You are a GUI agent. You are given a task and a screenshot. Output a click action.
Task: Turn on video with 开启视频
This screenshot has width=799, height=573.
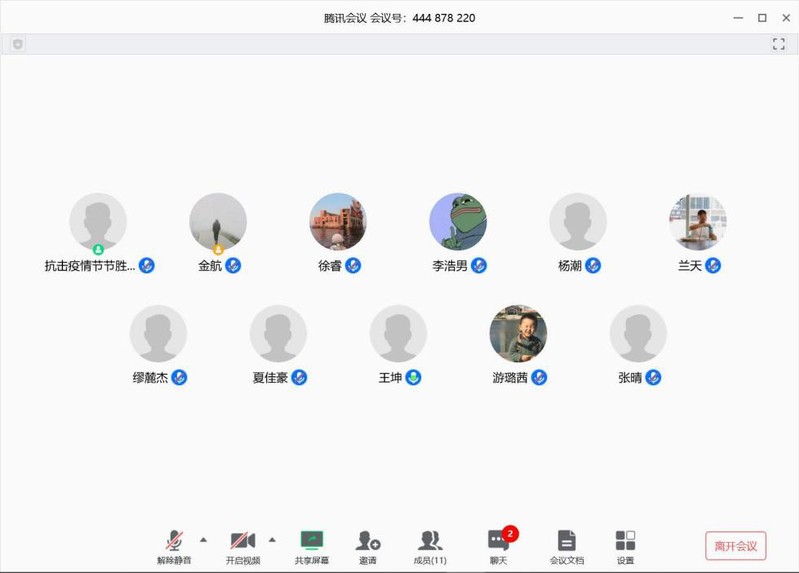(x=243, y=547)
